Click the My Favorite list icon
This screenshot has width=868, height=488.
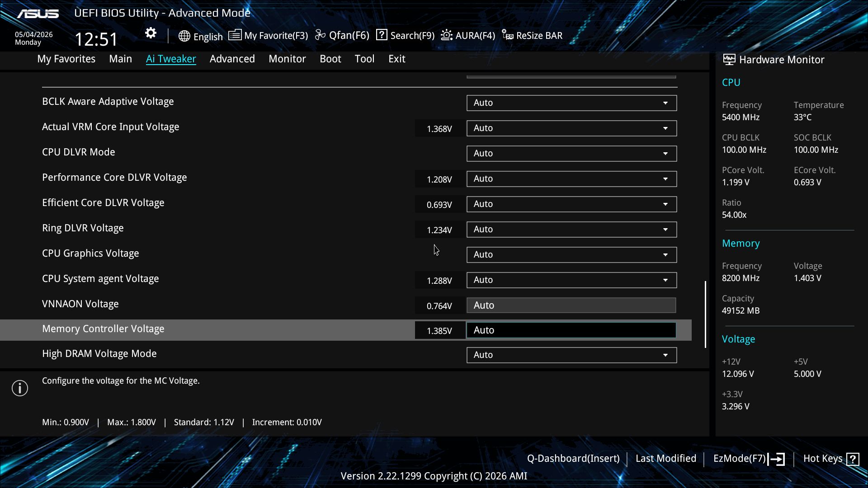[235, 35]
